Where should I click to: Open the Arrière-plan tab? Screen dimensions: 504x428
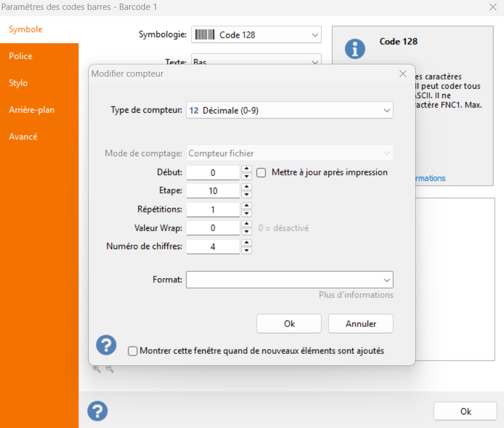tap(32, 110)
